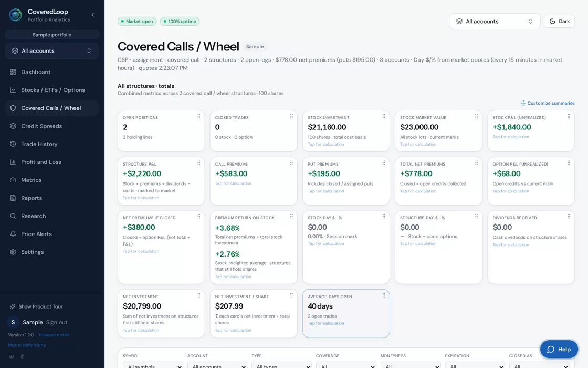
Task: Grab the Net Investment / Share card drag handle
Action: click(291, 295)
